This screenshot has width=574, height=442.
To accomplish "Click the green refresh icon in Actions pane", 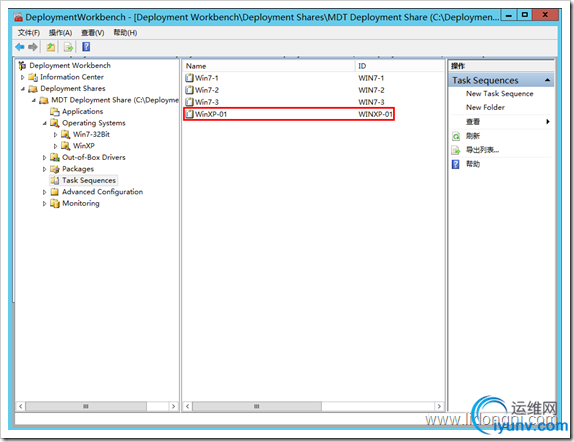I will click(x=456, y=137).
